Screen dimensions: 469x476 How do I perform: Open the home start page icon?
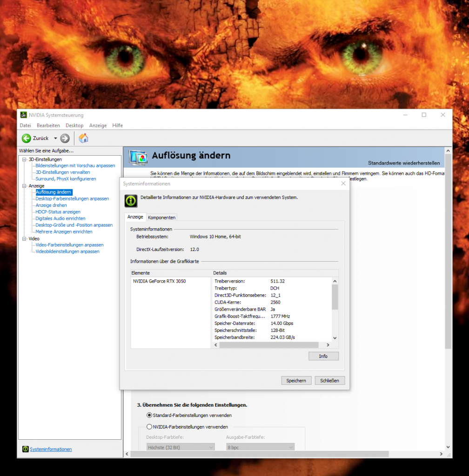(83, 138)
